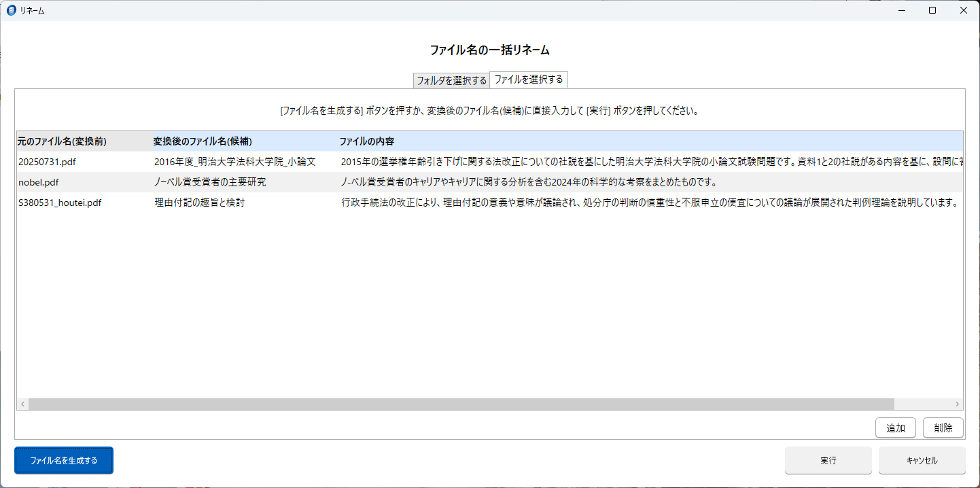Select the ファイルを選択する tab
The height and width of the screenshot is (488, 980).
coord(529,79)
